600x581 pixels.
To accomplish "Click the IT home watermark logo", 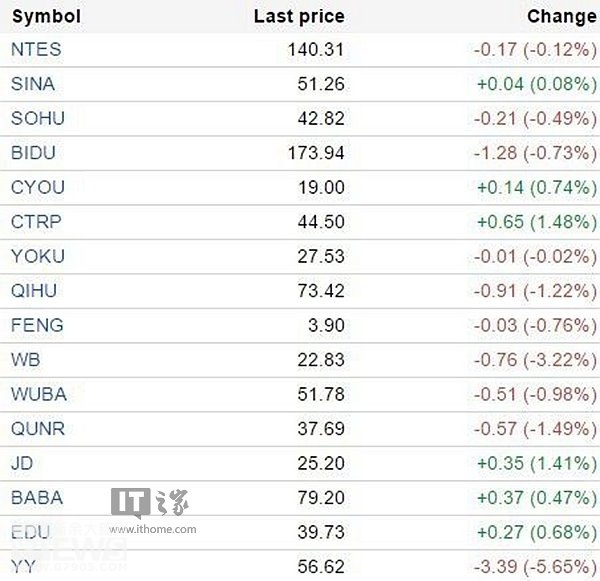I will [x=150, y=503].
